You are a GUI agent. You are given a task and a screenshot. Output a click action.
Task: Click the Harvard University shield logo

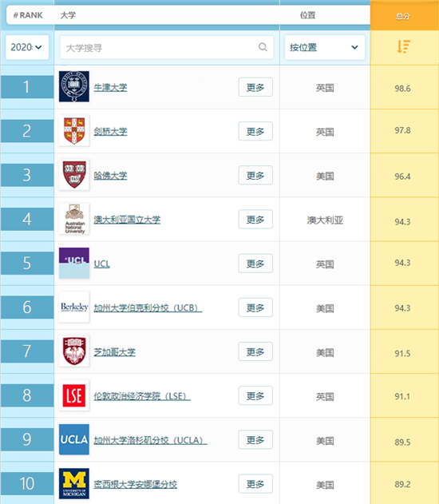(x=74, y=175)
